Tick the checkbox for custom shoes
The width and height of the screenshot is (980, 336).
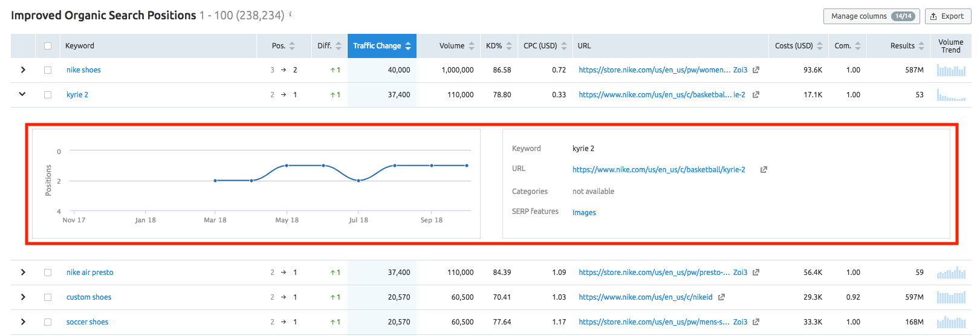[x=48, y=297]
